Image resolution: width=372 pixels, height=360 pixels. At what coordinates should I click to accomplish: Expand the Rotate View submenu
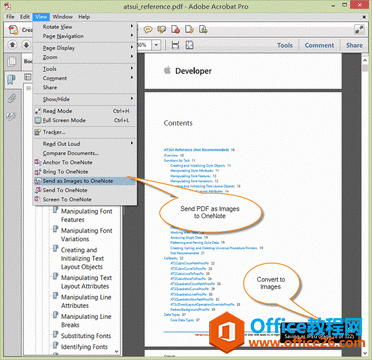85,27
